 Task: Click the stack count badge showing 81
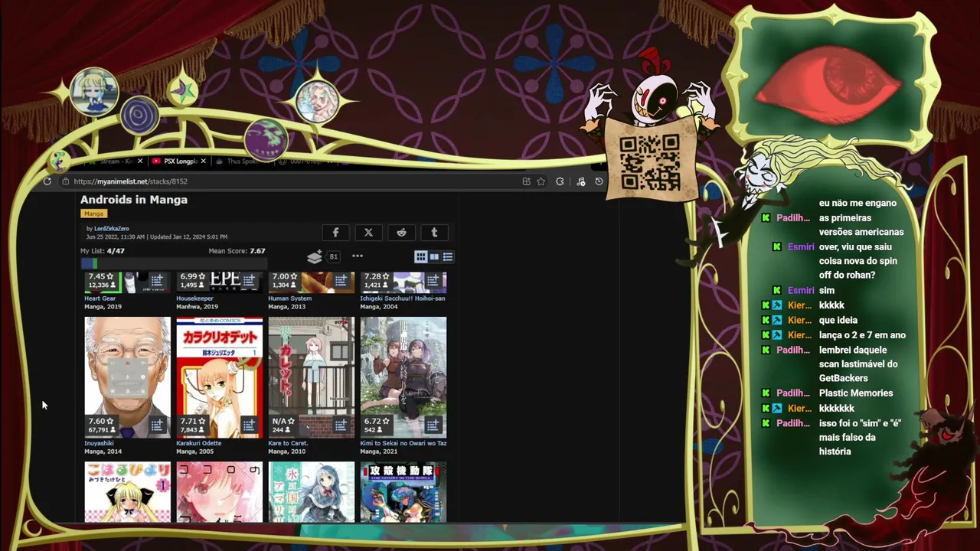(x=333, y=257)
